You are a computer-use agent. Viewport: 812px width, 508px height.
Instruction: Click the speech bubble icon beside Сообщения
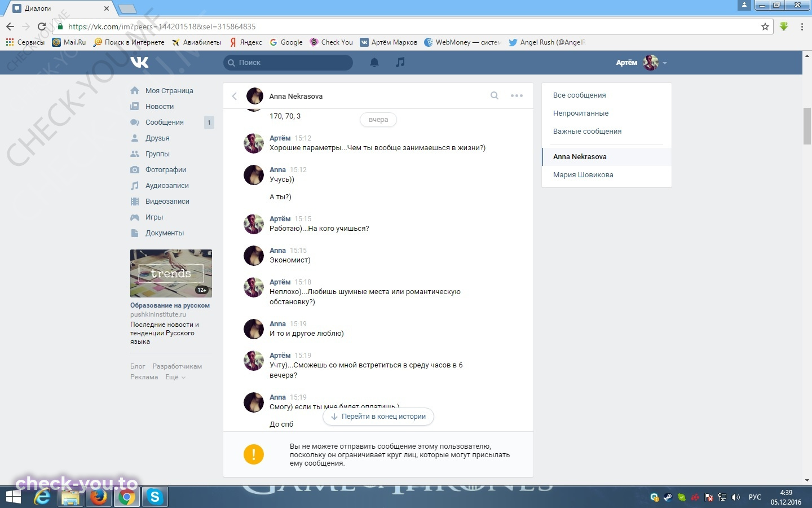[135, 122]
